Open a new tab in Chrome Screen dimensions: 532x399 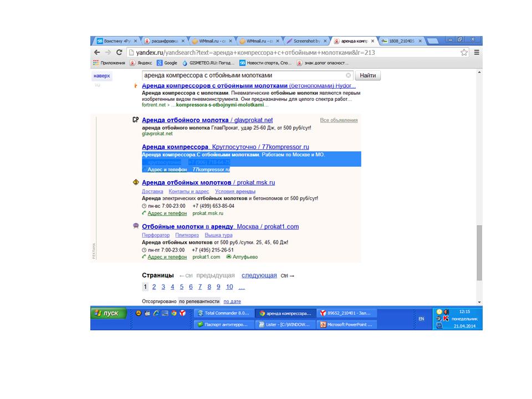coord(432,42)
